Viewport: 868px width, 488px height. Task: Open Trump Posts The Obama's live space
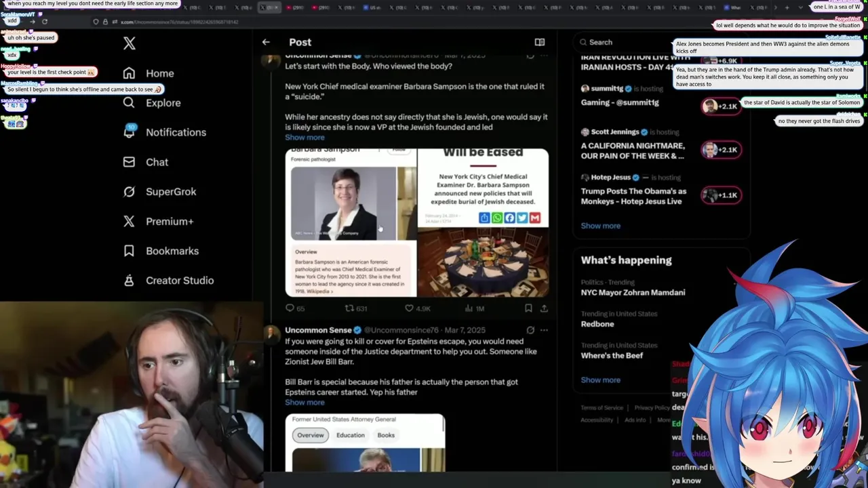(634, 196)
